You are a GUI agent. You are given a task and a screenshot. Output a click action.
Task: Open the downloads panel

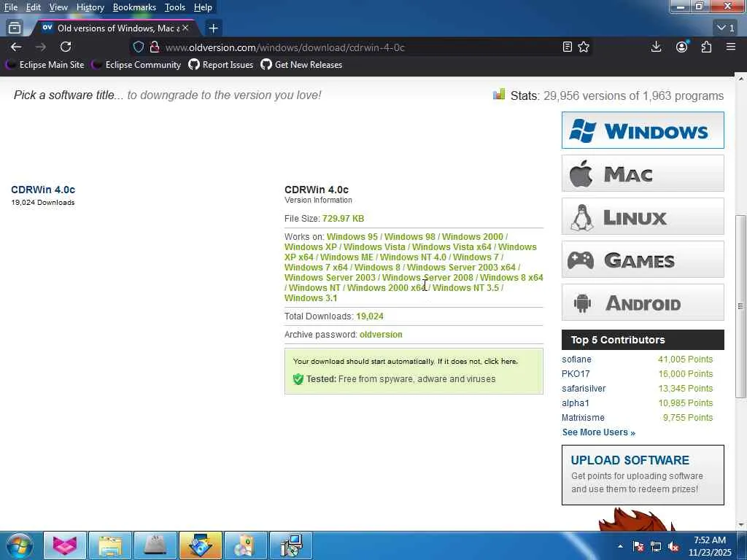[656, 47]
